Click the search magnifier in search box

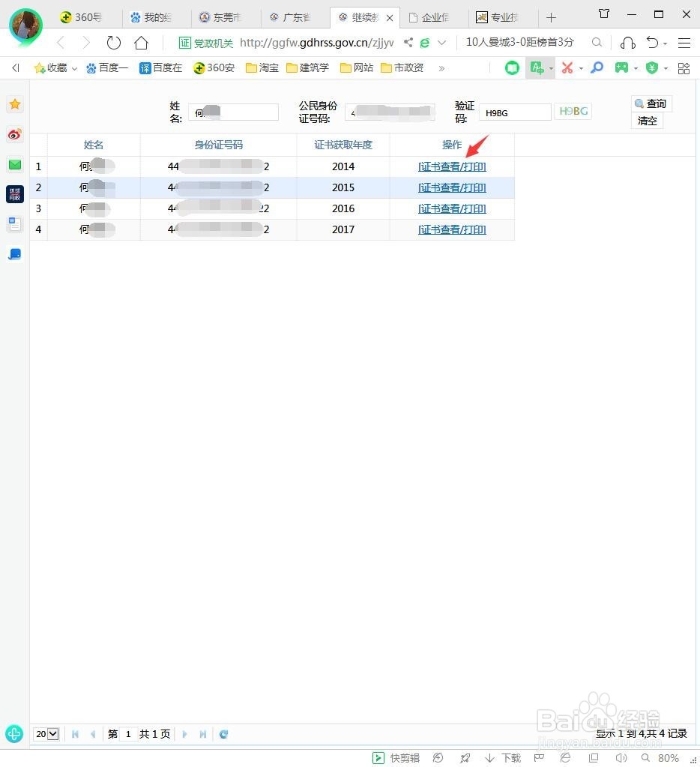[597, 43]
